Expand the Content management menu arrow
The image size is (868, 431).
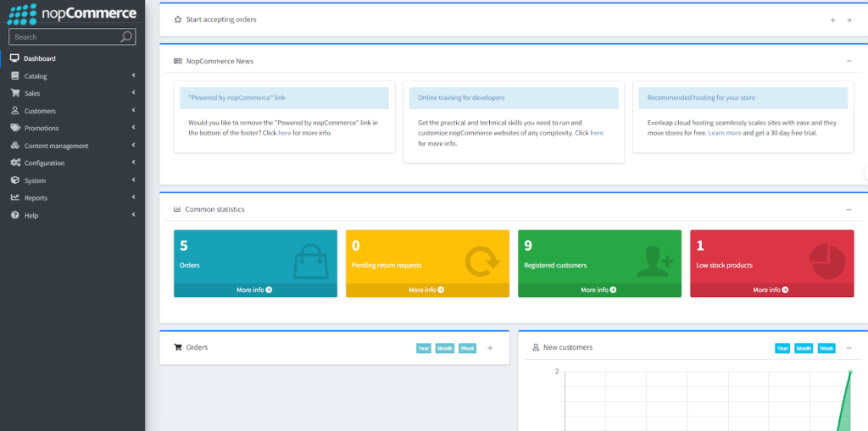(x=133, y=145)
